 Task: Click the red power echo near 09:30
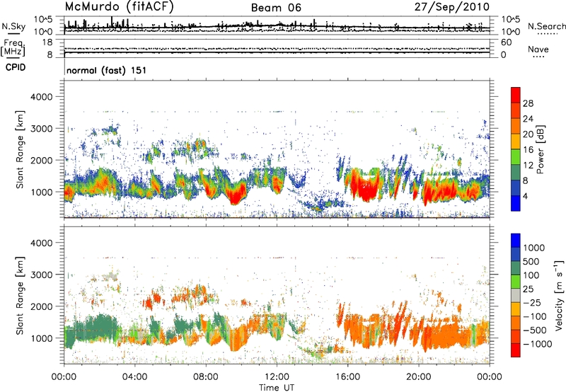236,197
